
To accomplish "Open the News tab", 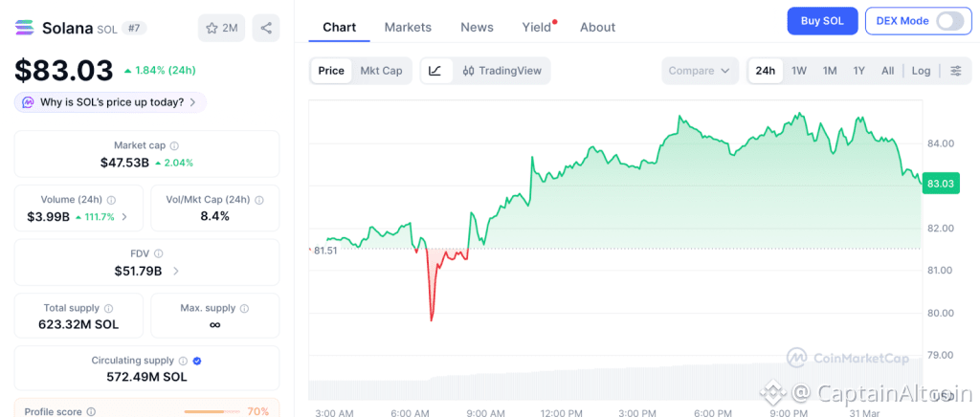I will point(477,27).
